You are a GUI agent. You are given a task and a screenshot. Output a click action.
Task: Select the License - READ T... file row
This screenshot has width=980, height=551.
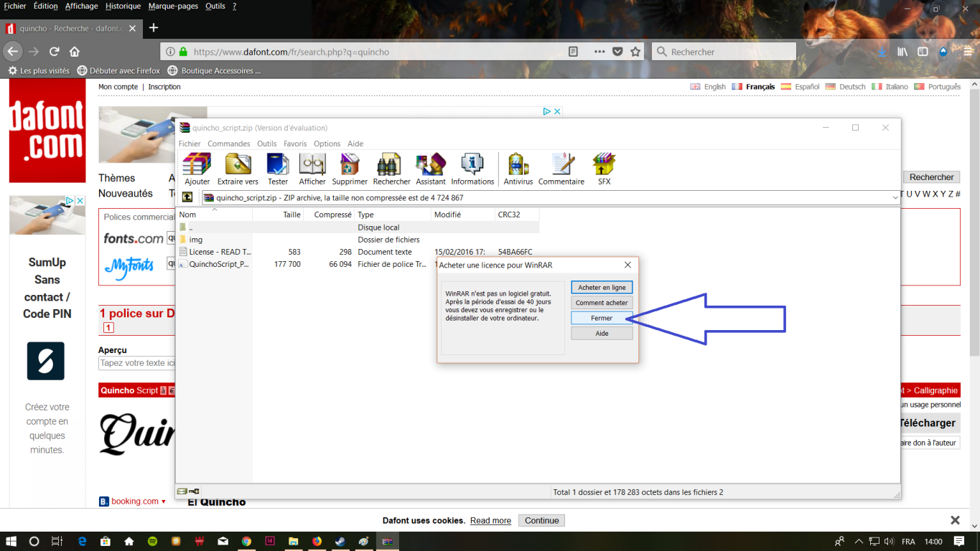359,252
